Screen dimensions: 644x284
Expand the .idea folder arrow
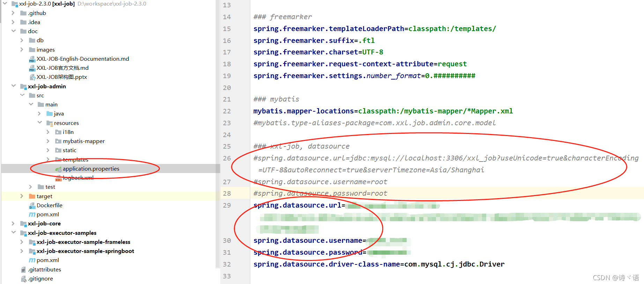coord(13,22)
